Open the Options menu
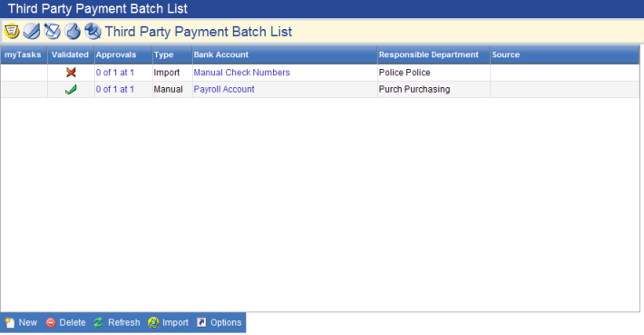Screen dimensions: 644x335 (220, 322)
